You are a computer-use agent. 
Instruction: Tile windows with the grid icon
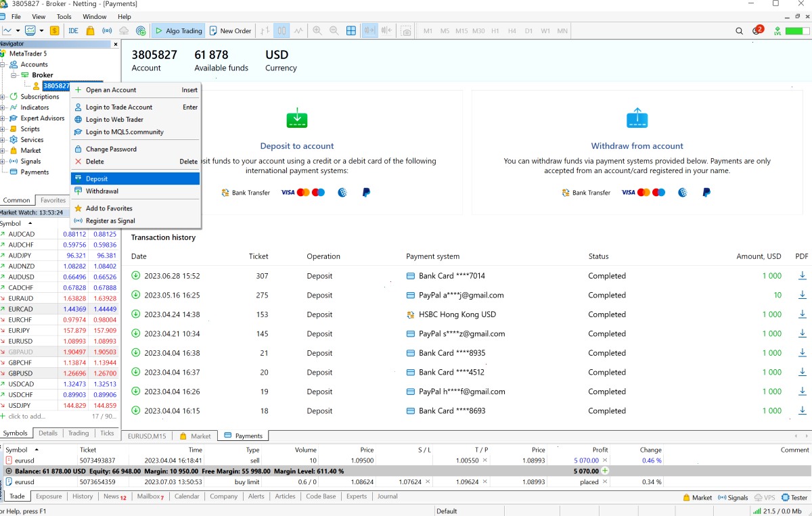351,30
